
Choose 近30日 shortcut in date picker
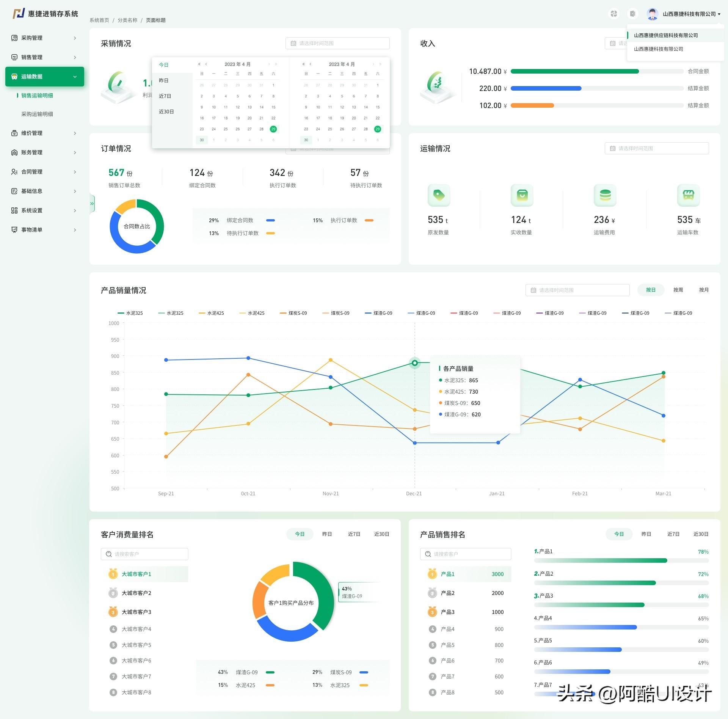pyautogui.click(x=166, y=111)
